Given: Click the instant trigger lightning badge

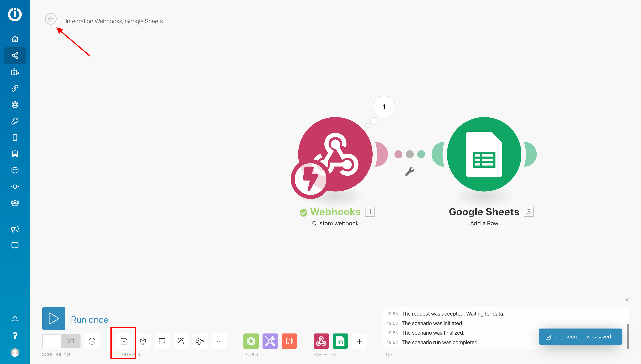Looking at the screenshot, I should (x=310, y=179).
